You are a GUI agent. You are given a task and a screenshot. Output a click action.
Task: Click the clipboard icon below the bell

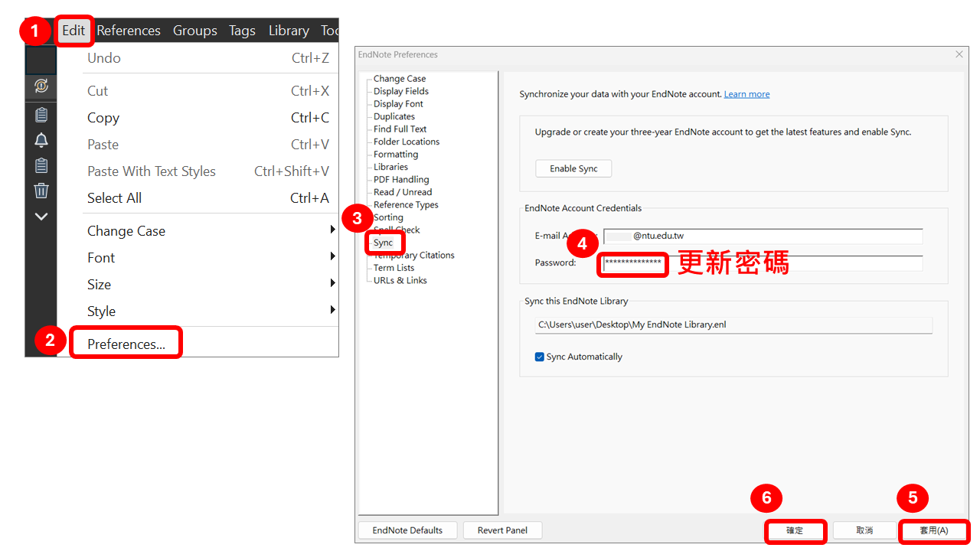point(41,165)
